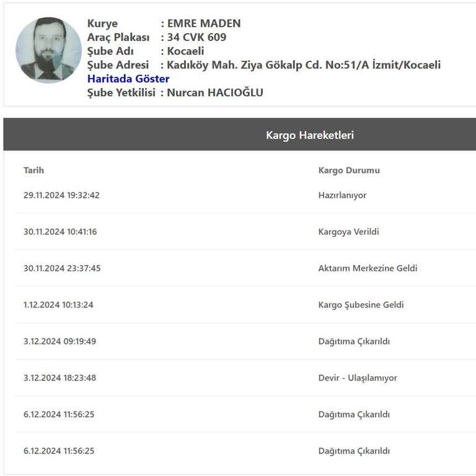Click the courier profile photo
Viewport: 476px width, 476px height.
coord(48,50)
